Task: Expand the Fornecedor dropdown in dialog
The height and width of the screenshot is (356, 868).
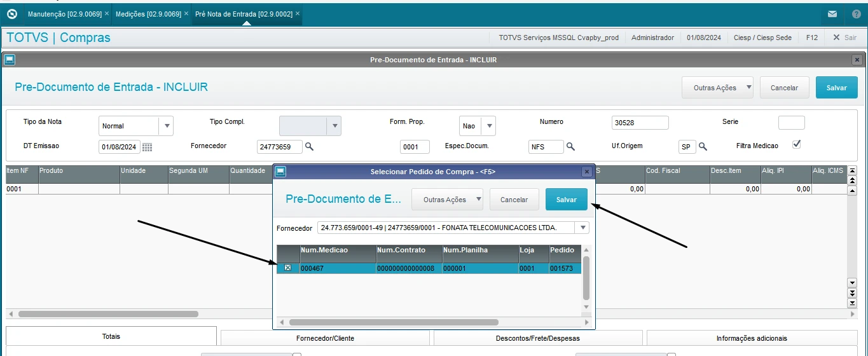Action: tap(581, 228)
